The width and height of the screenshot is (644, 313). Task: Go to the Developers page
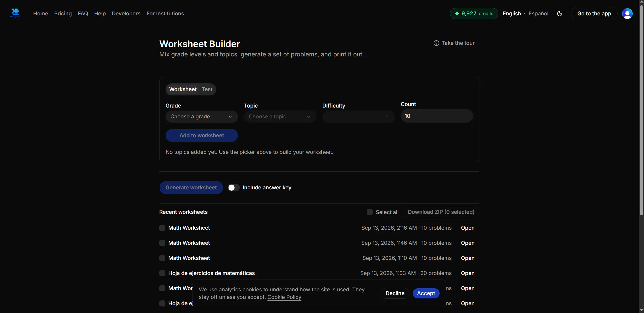[126, 14]
